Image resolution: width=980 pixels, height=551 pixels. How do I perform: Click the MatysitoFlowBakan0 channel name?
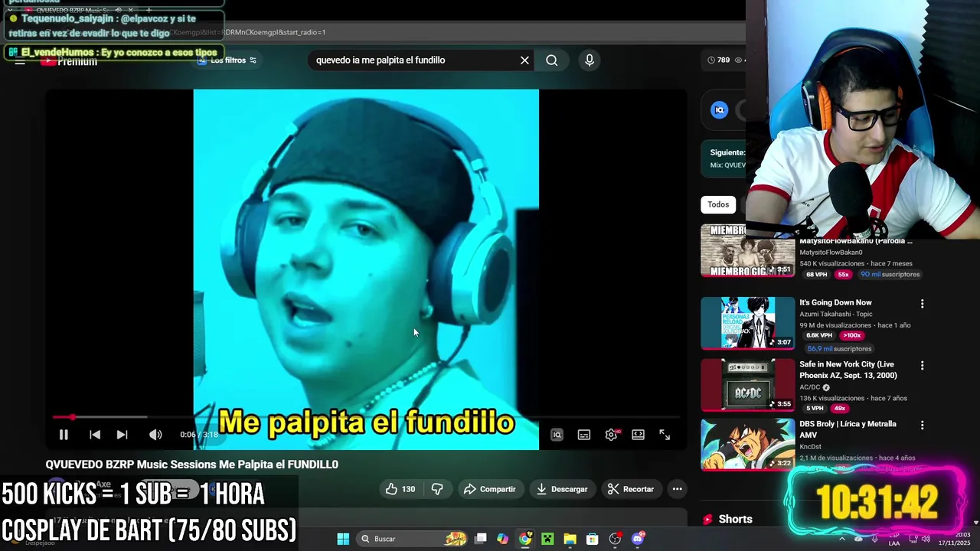tap(831, 253)
